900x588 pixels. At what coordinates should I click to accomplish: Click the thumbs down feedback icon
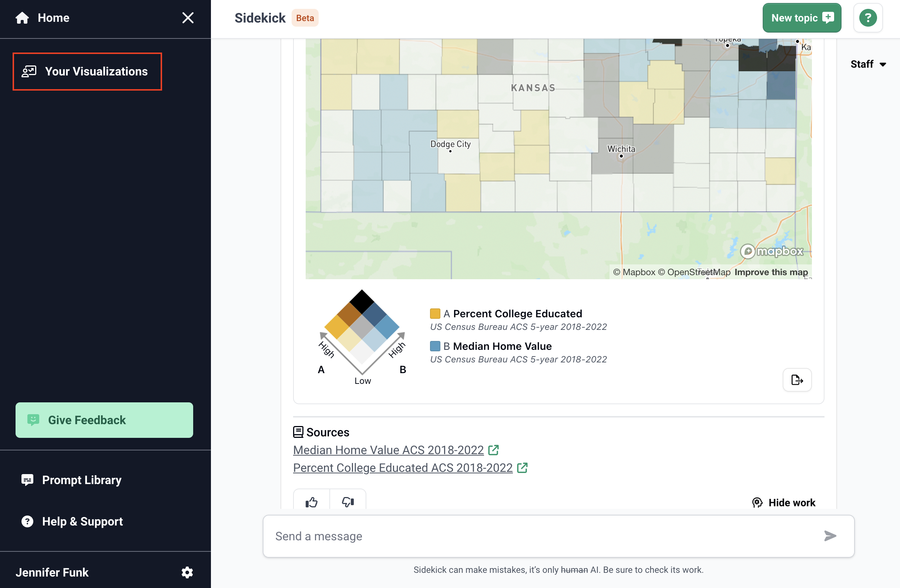coord(347,502)
